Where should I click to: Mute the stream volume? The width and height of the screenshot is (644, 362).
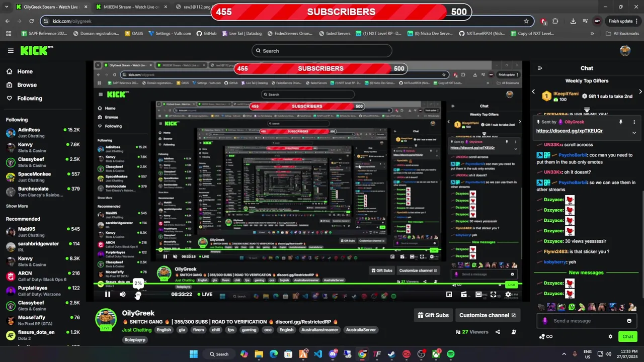122,295
